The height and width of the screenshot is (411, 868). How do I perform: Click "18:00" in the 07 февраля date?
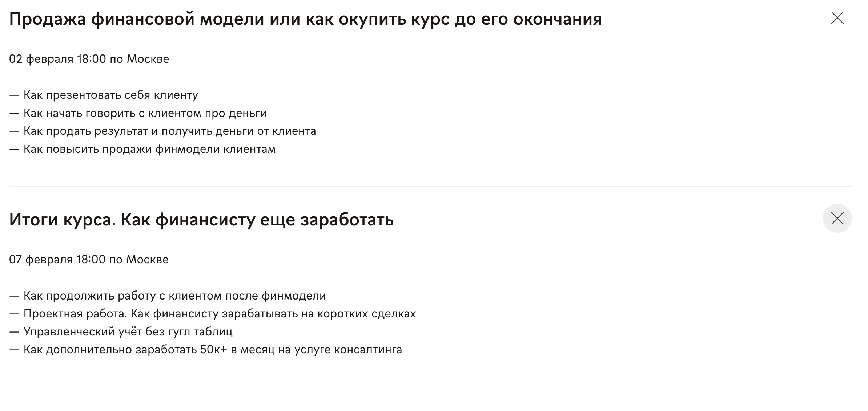pos(91,259)
